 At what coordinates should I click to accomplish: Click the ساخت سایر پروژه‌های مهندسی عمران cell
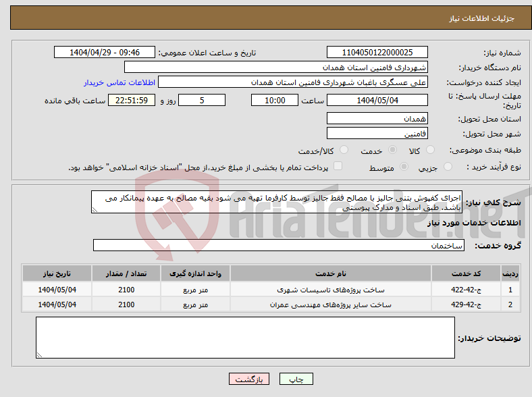click(331, 305)
